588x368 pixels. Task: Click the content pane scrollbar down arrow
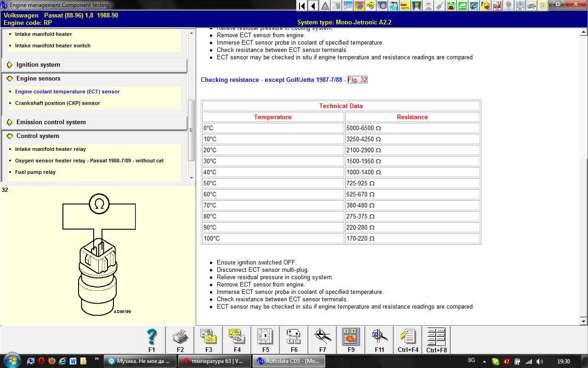pos(583,321)
